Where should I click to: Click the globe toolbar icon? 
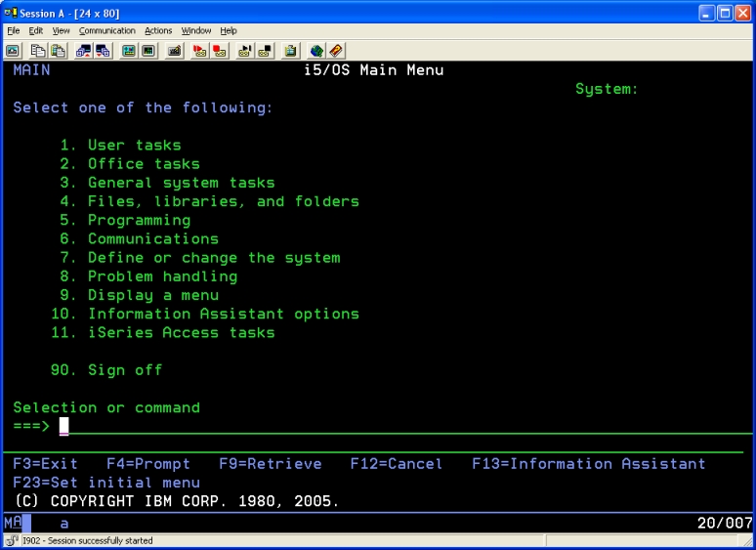pyautogui.click(x=316, y=51)
